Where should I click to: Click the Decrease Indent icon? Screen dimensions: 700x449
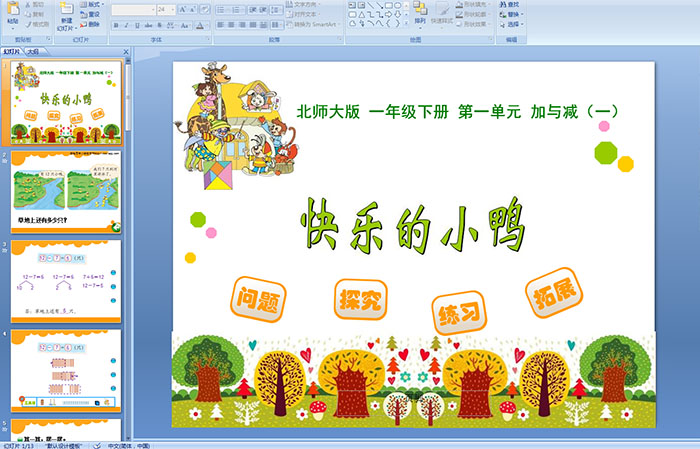253,10
